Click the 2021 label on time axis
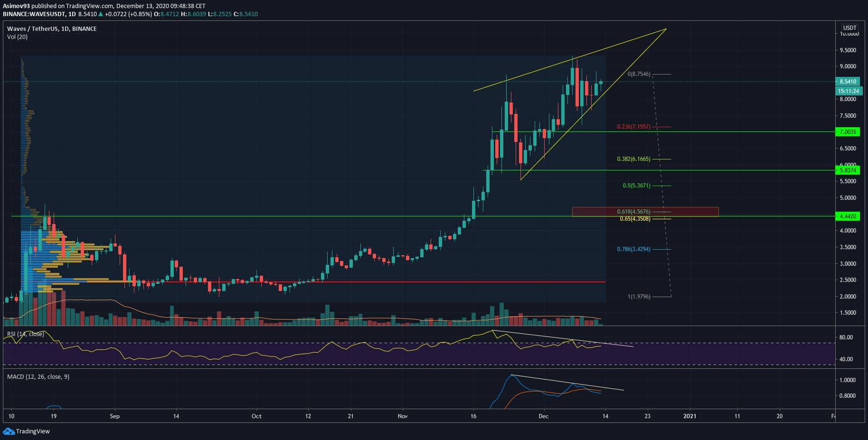The height and width of the screenshot is (440, 868). coord(689,416)
